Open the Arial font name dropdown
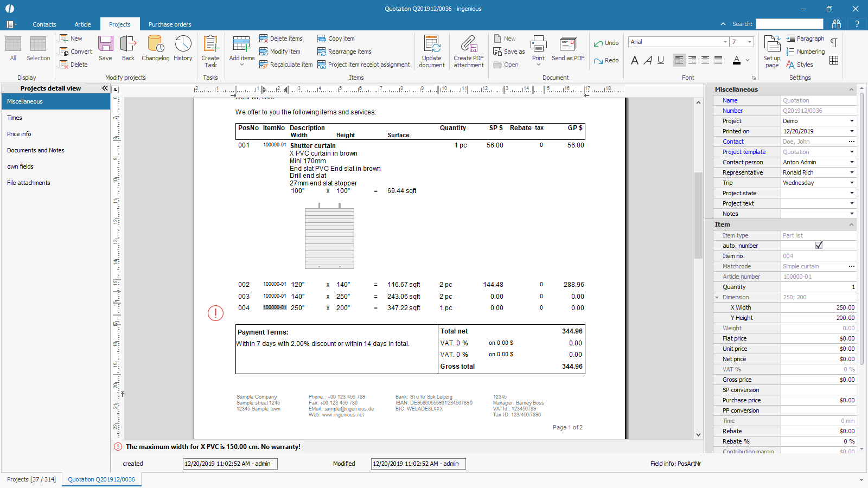This screenshot has height=488, width=868. [x=725, y=42]
